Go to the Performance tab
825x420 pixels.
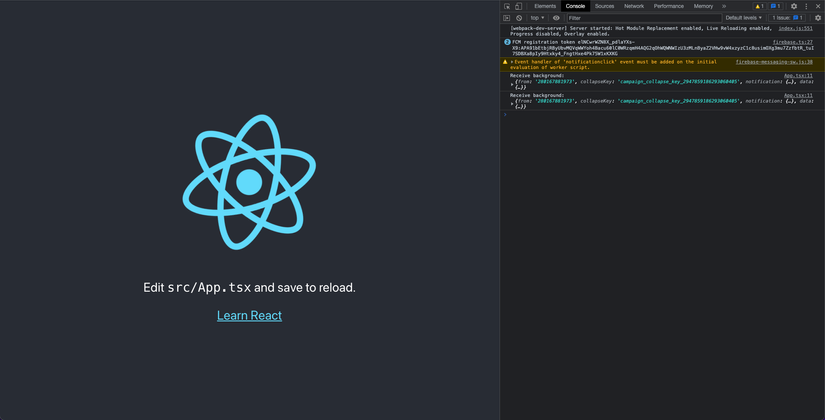pyautogui.click(x=669, y=6)
